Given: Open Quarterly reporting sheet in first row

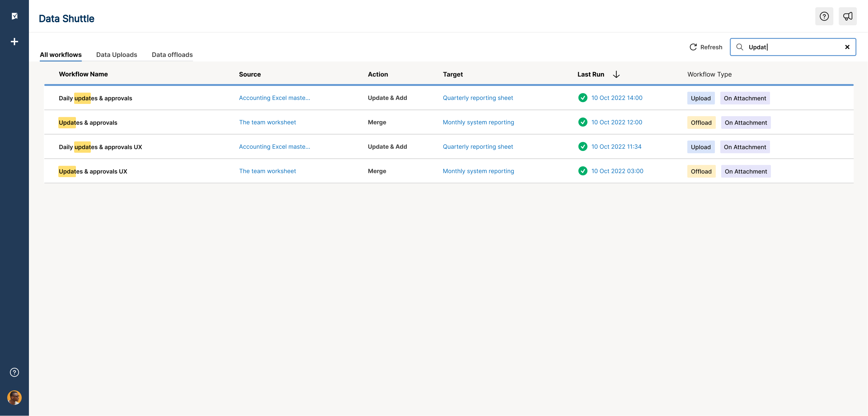Looking at the screenshot, I should [x=478, y=98].
